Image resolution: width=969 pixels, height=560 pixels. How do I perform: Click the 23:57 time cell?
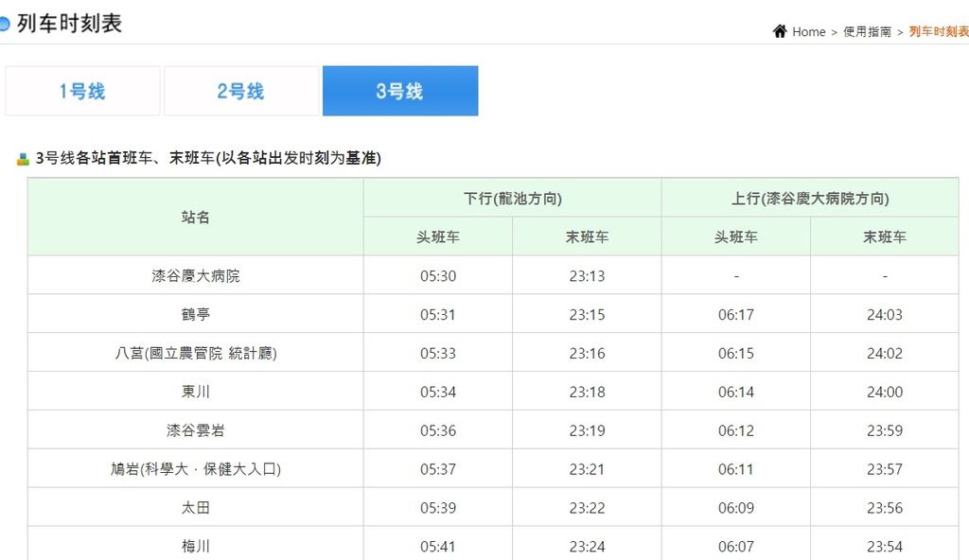pos(885,469)
